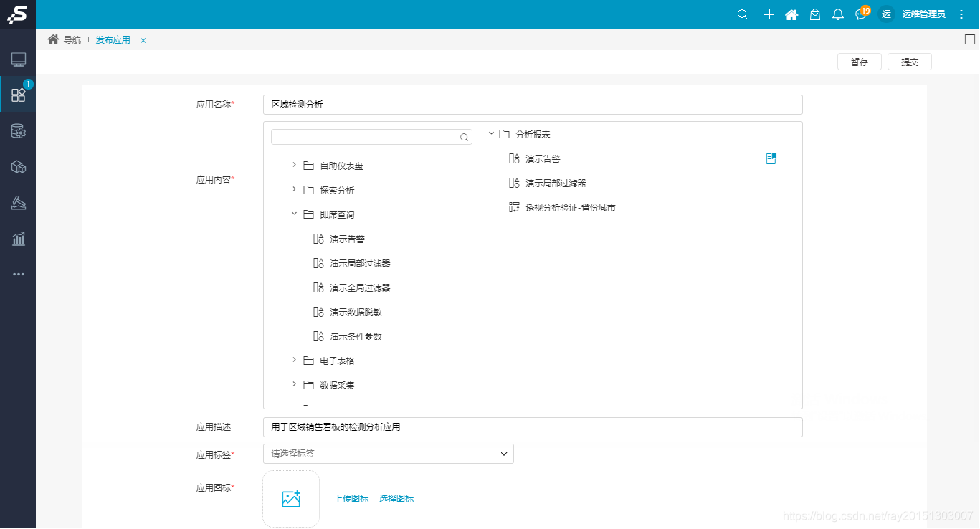Expand the 电子表格 folder arrow
The width and height of the screenshot is (980, 529).
tap(294, 360)
